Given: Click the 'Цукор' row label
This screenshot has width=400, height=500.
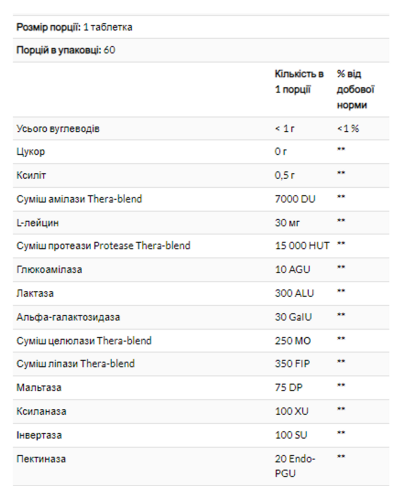Looking at the screenshot, I should (31, 152).
